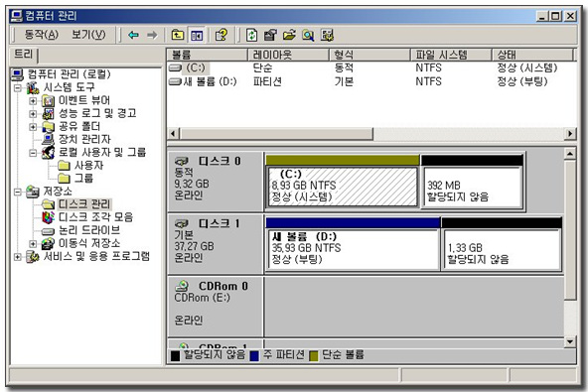Click the Up one level folder icon
This screenshot has width=588, height=392.
[178, 35]
